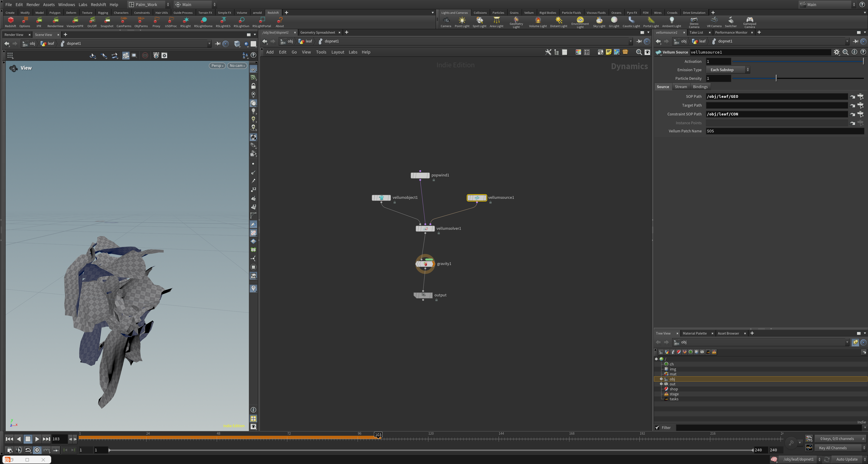Screen dimensions: 868x464
Task: Click the Key All Channels button
Action: point(833,448)
